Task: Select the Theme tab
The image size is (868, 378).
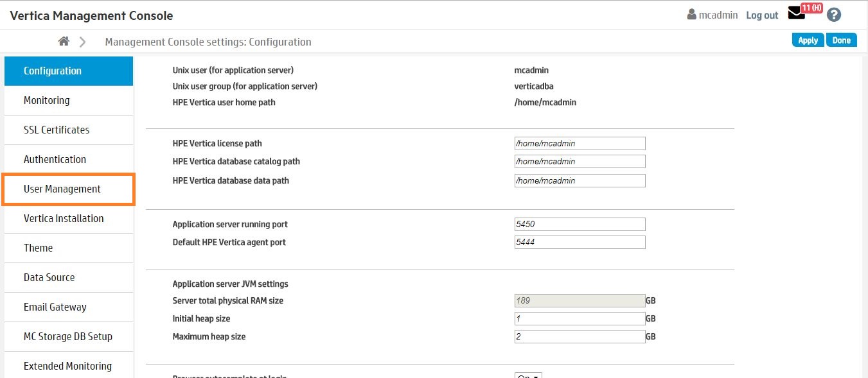Action: coord(68,248)
